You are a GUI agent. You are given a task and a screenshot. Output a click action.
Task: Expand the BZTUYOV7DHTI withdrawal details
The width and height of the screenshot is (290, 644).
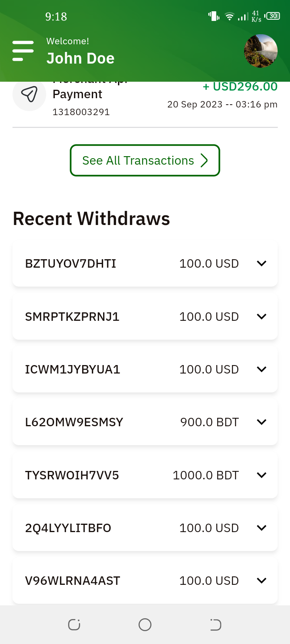click(x=261, y=264)
